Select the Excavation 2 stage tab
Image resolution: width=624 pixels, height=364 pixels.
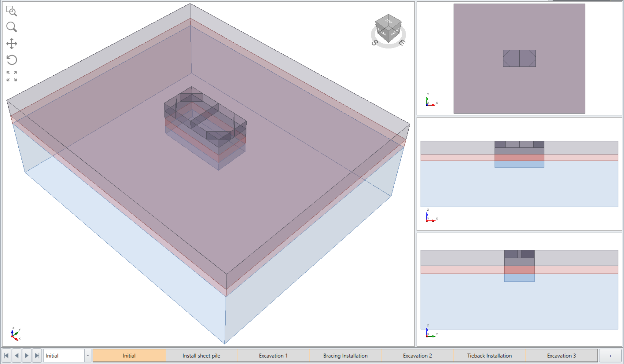click(417, 356)
